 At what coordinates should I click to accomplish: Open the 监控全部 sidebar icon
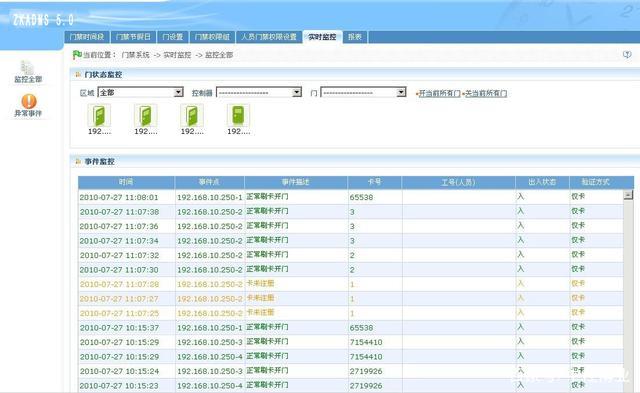28,71
